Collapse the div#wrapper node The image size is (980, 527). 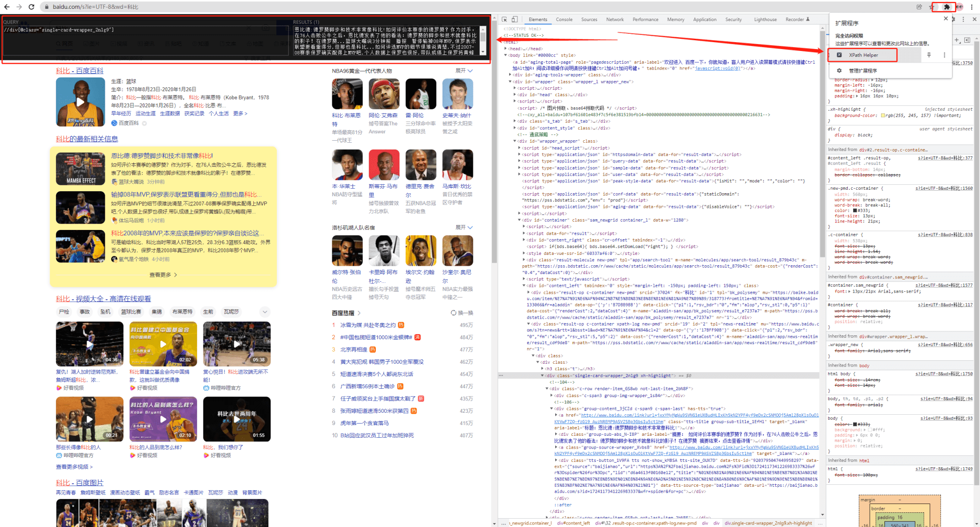click(510, 82)
